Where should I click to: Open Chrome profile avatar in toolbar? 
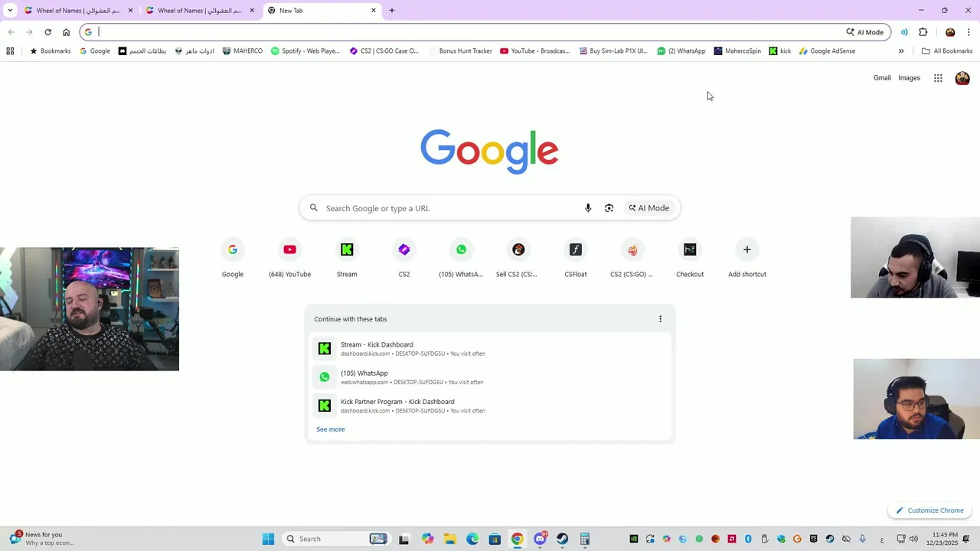tap(950, 32)
